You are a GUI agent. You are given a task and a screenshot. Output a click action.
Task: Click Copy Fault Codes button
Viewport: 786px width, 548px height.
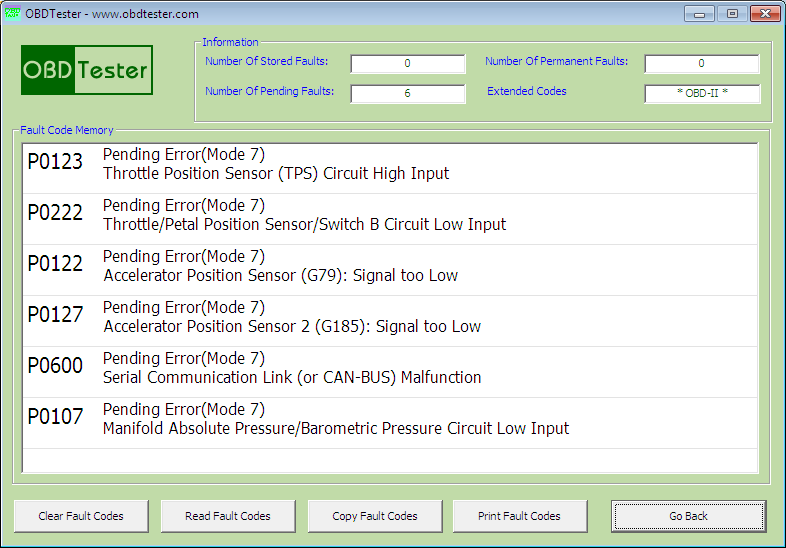pos(375,516)
